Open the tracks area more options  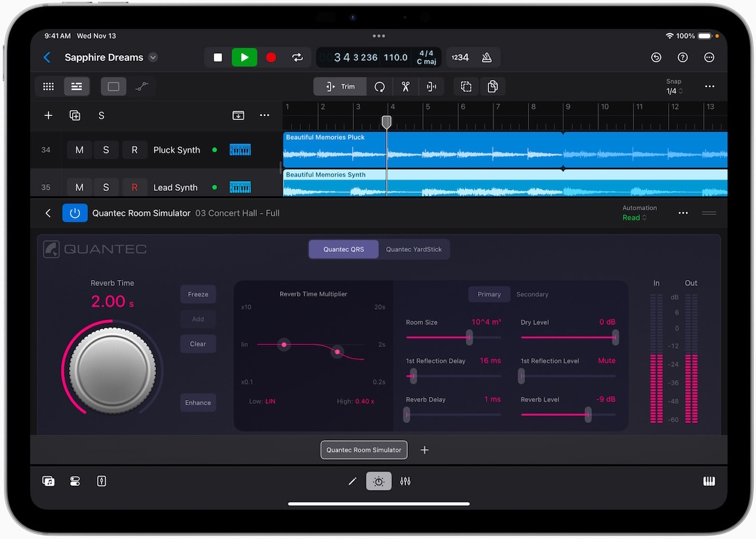[709, 87]
